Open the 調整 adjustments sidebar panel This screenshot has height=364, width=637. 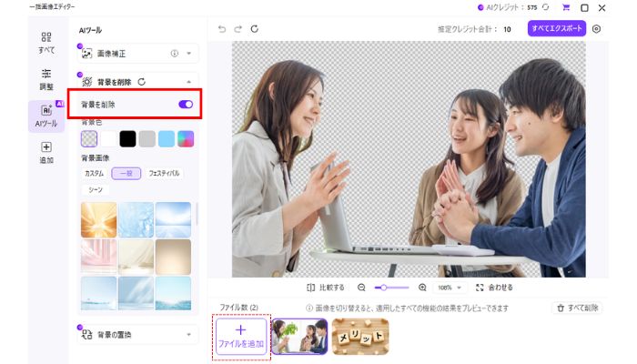click(x=45, y=77)
